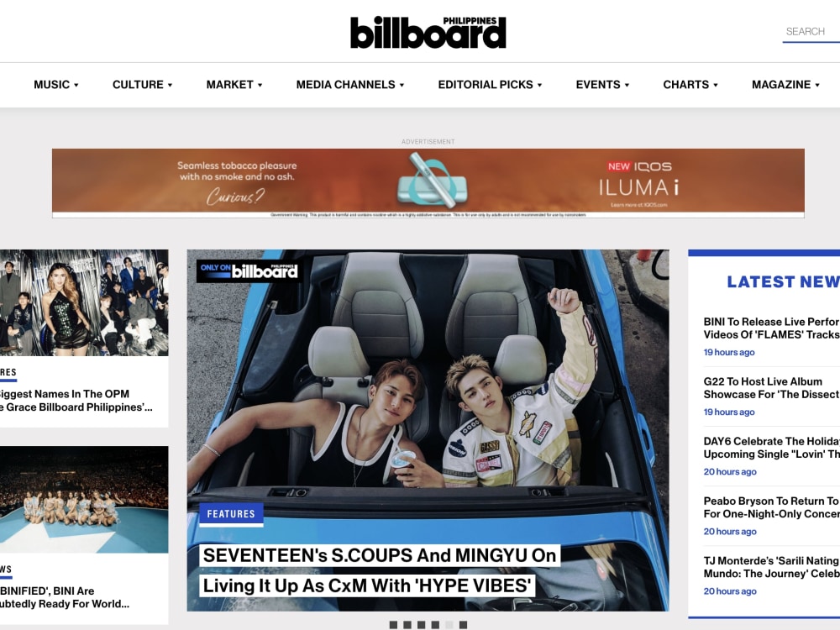
Task: Open Peabo Bryson To Return news item
Action: point(771,507)
